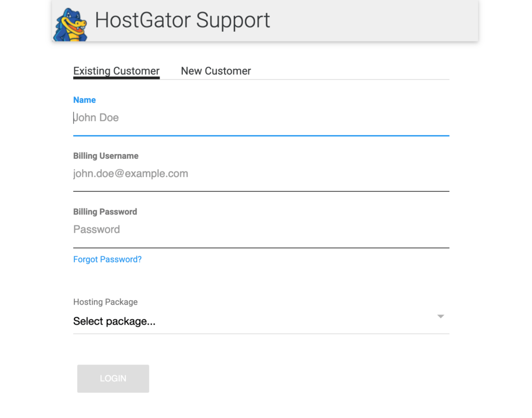Viewport: 532px width, 418px height.
Task: Open the Forgot Password? link
Action: click(108, 260)
